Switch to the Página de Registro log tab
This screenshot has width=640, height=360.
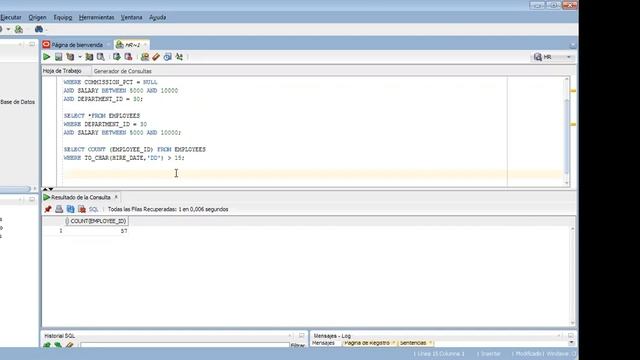[x=366, y=343]
